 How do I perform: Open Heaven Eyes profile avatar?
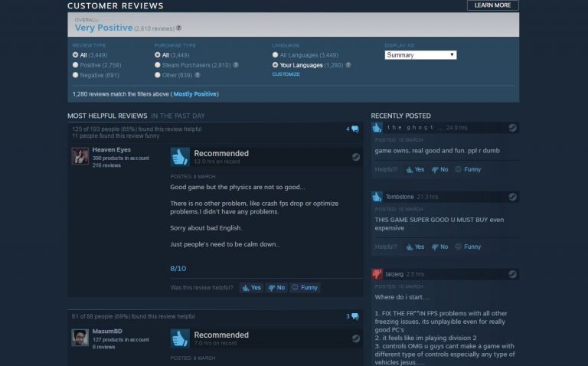tap(80, 155)
